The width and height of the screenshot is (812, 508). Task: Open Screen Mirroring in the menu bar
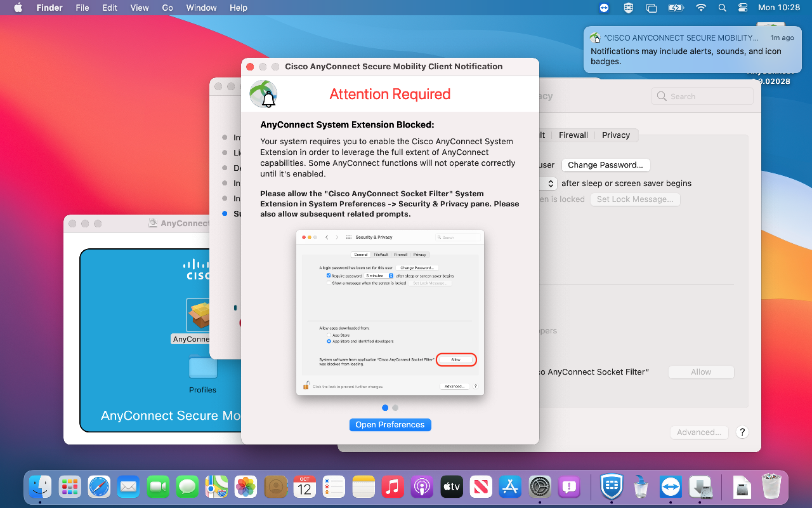point(652,8)
